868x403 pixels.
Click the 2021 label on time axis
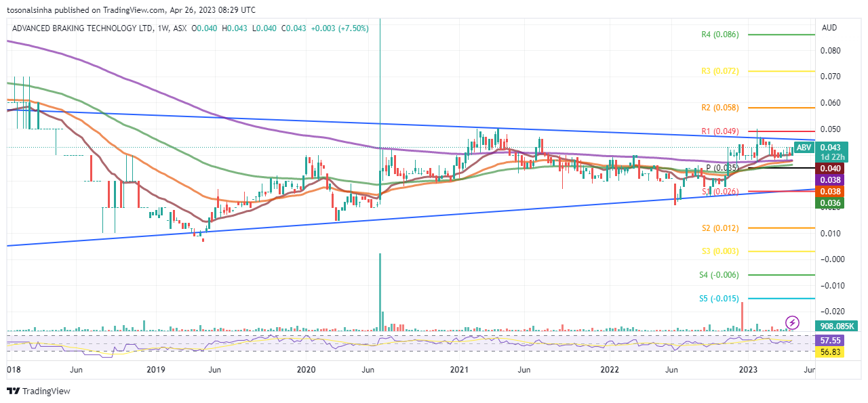459,370
